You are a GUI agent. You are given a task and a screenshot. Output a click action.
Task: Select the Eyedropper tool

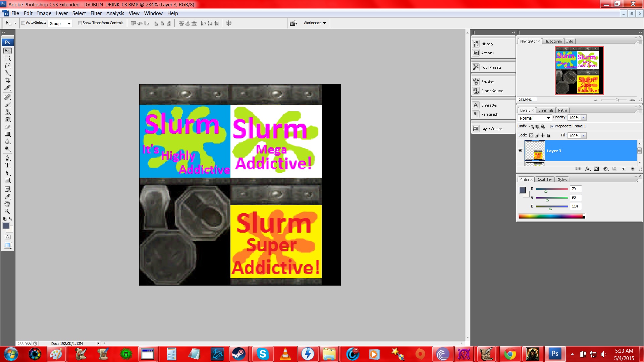click(7, 197)
